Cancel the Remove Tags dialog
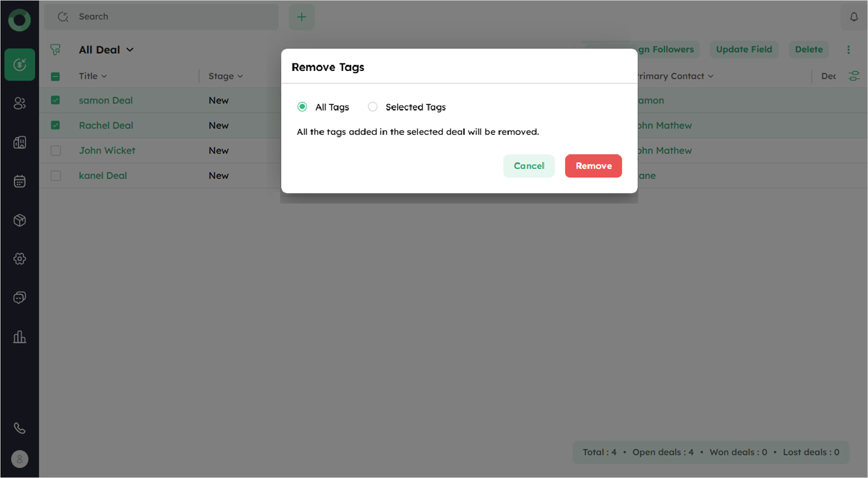This screenshot has width=868, height=478. click(x=528, y=166)
